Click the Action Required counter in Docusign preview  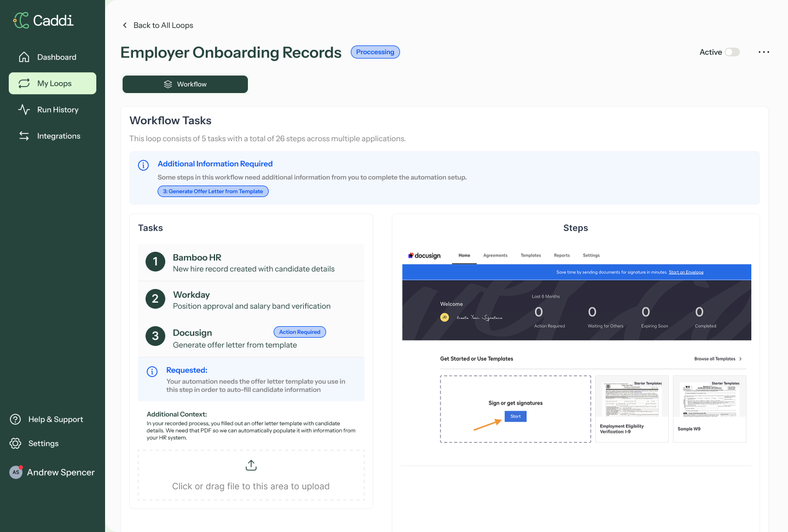pyautogui.click(x=549, y=317)
